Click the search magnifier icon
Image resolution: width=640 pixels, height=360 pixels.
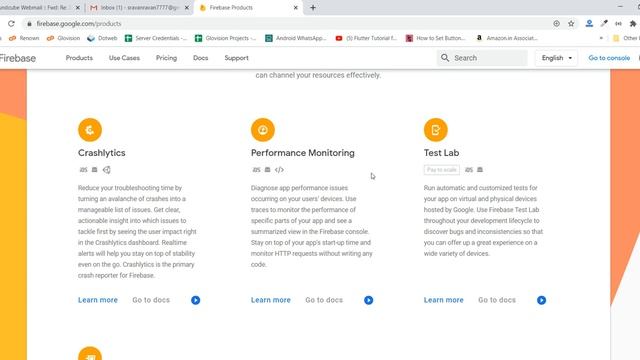click(445, 58)
